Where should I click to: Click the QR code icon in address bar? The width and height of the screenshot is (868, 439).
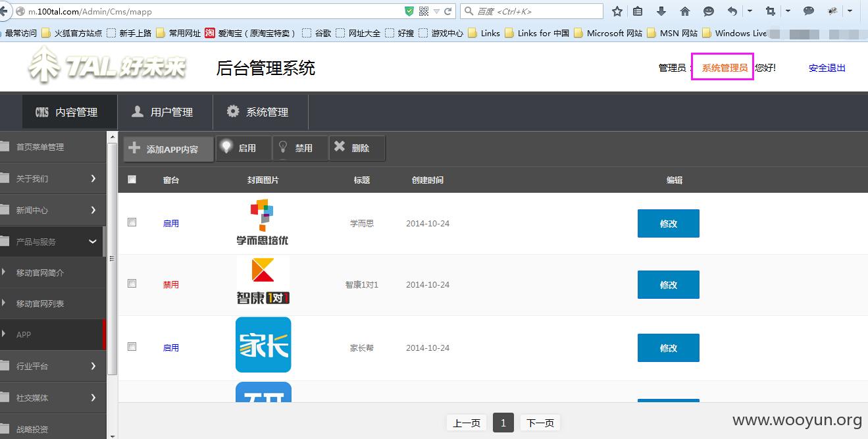pos(424,11)
